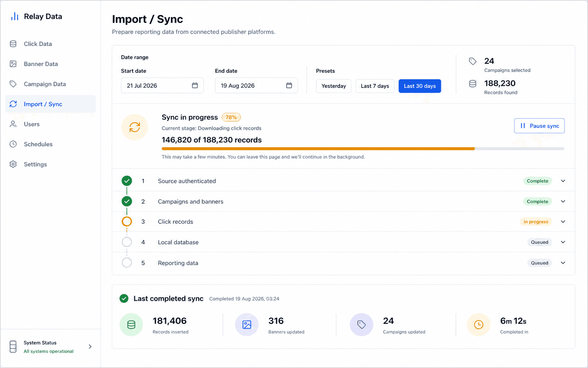Click the 78% progress badge
This screenshot has width=588, height=368.
pyautogui.click(x=231, y=117)
